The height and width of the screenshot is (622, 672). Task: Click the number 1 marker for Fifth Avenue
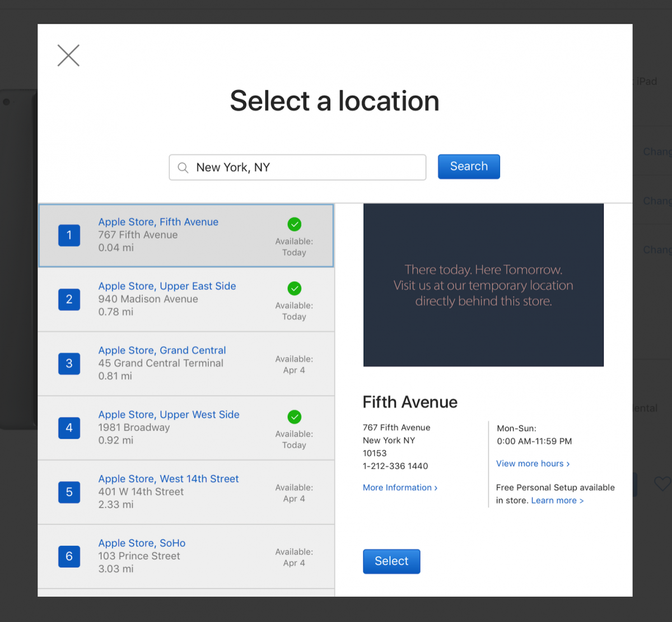(x=69, y=235)
